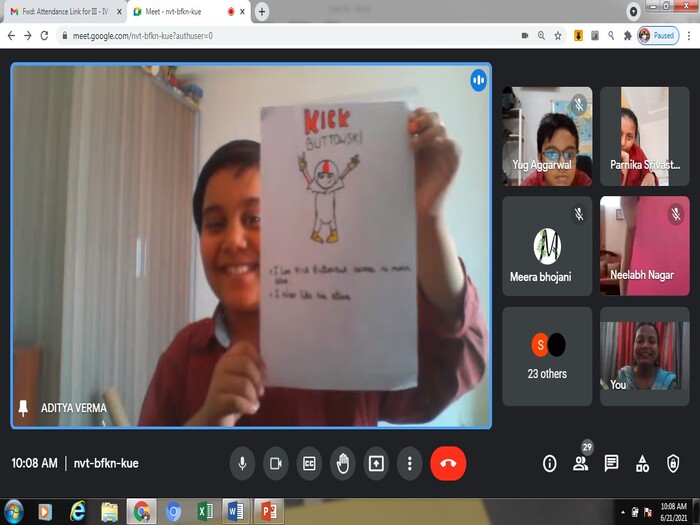Click yellow download extension icon
Screen dimensions: 700x525
coord(579,36)
